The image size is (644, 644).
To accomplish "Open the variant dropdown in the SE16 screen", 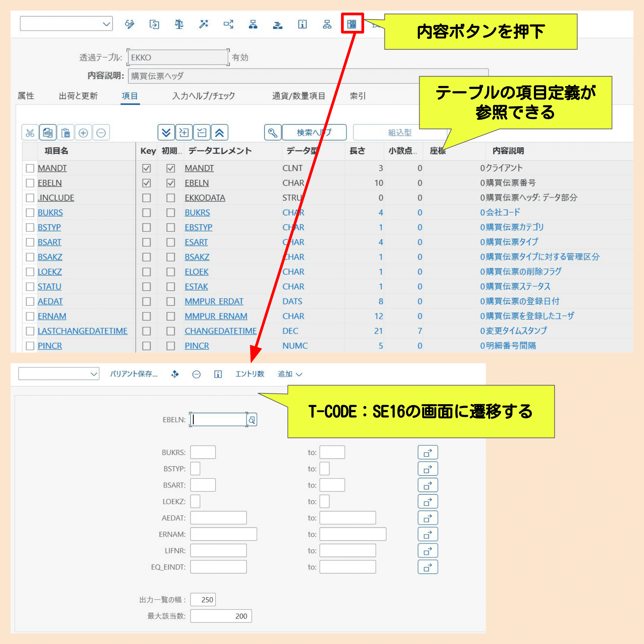I will [58, 374].
